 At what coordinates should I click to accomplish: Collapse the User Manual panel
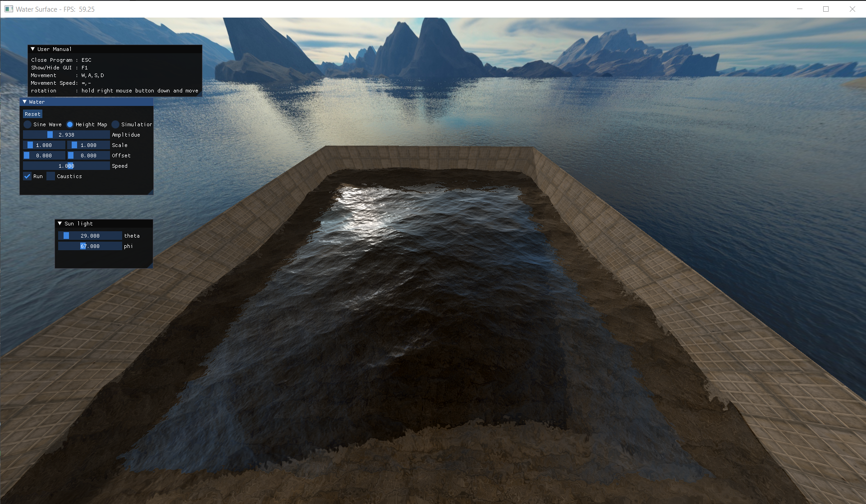pos(32,49)
